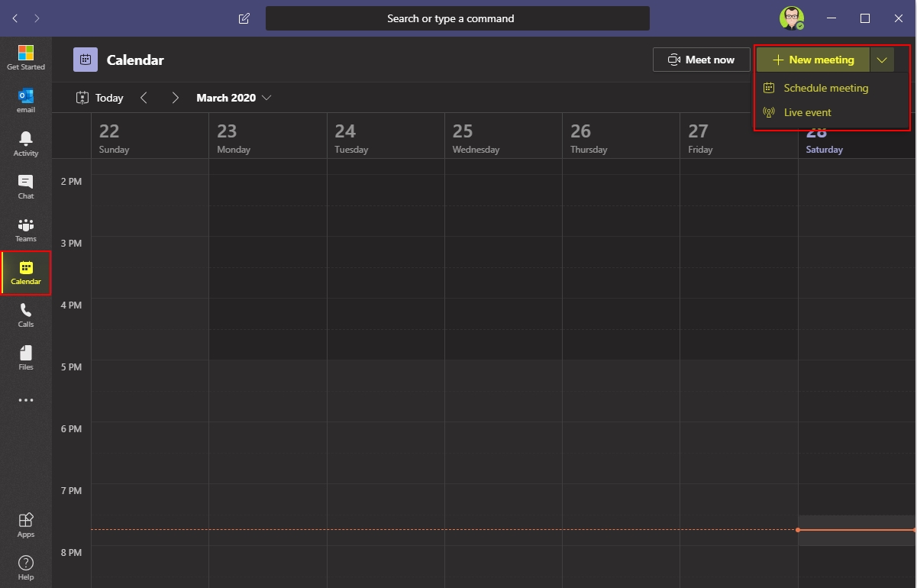Viewport: 917px width, 588px height.
Task: Select Schedule meeting from the menu
Action: (x=825, y=88)
